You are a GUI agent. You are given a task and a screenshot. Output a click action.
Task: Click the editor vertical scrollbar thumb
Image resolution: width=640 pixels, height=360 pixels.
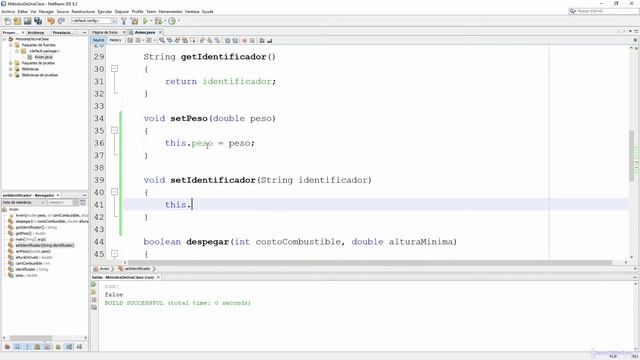point(631,155)
